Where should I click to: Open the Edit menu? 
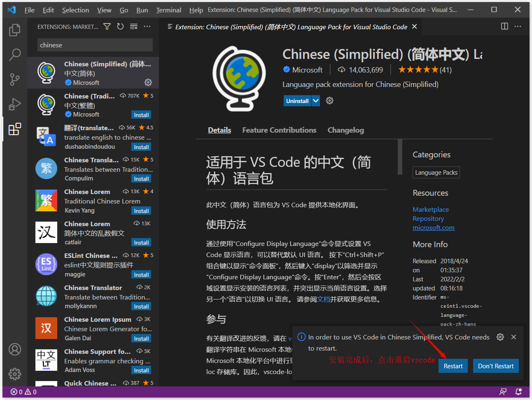tap(48, 10)
